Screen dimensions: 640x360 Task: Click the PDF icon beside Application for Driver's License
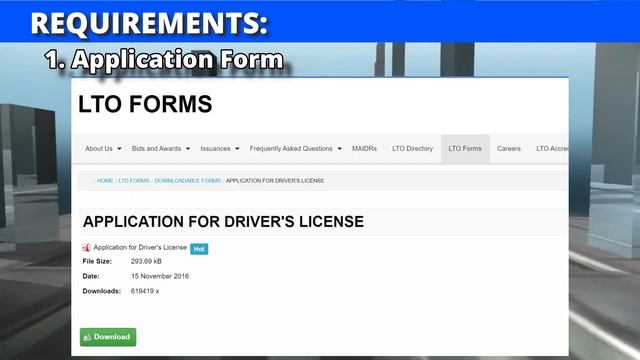[87, 247]
